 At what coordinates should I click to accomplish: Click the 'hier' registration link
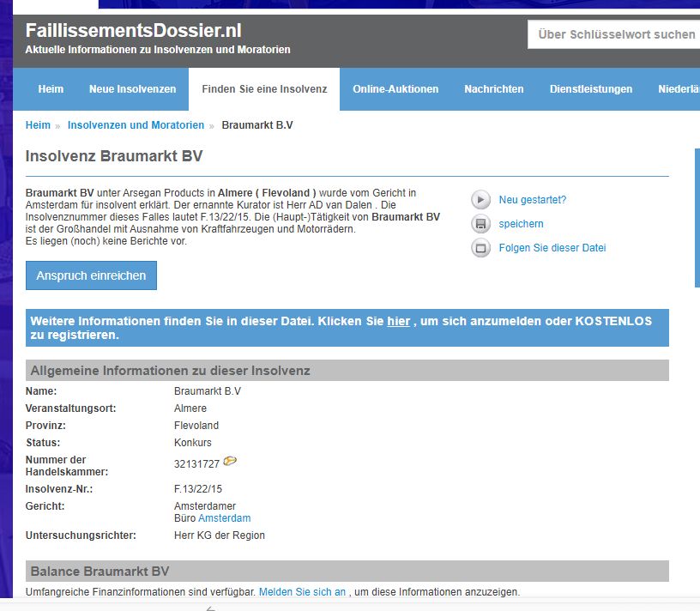click(x=398, y=321)
